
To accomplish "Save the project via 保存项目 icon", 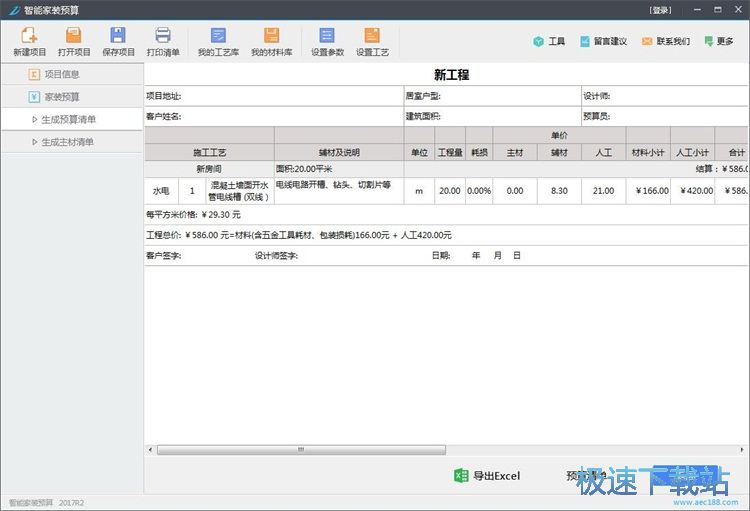I will (118, 41).
